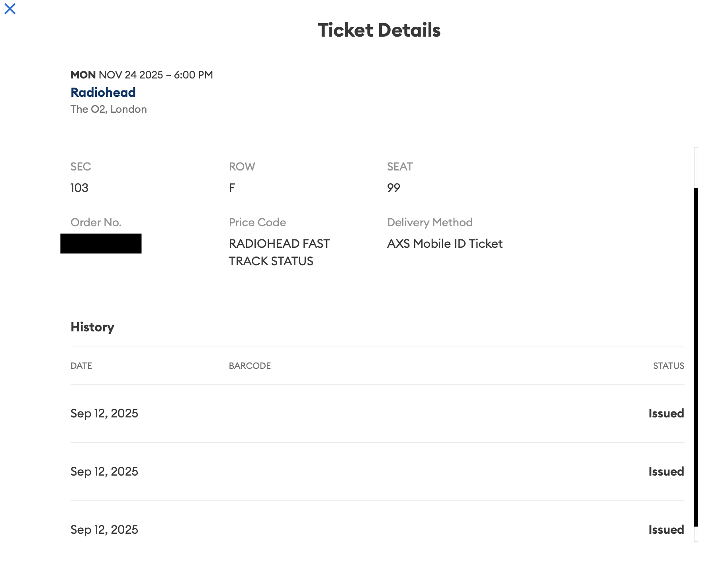
Task: Click the second history row's Issued status
Action: pyautogui.click(x=666, y=472)
